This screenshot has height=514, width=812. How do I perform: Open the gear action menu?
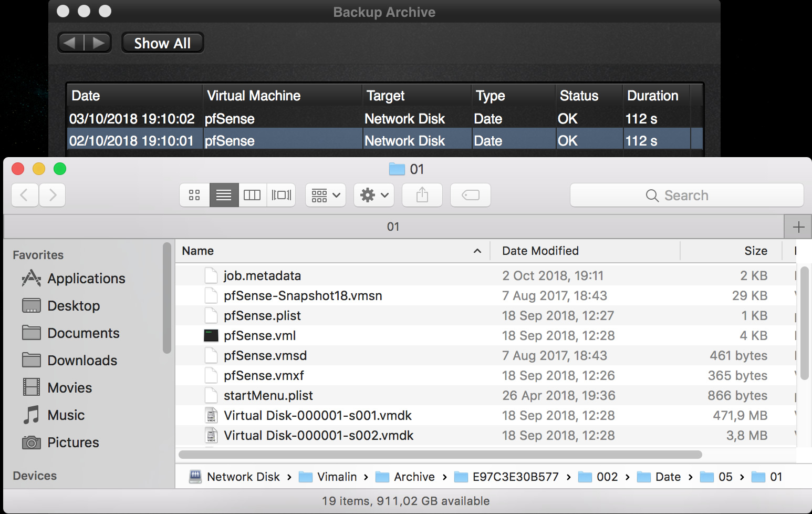click(x=374, y=195)
